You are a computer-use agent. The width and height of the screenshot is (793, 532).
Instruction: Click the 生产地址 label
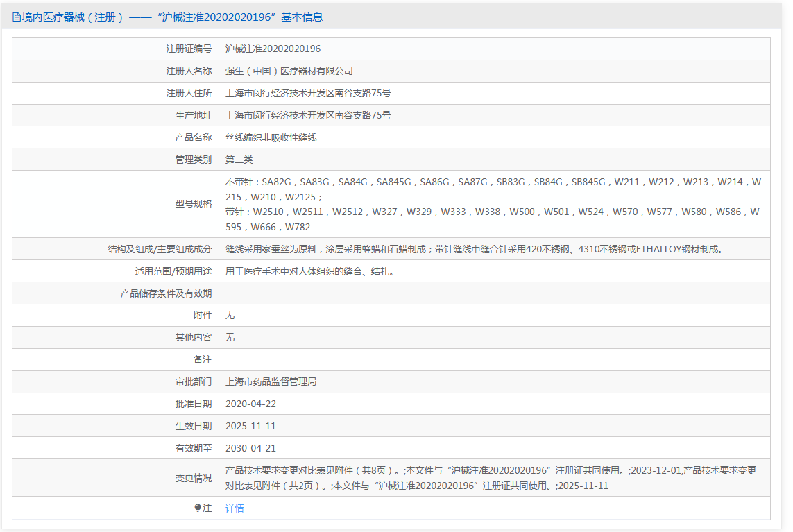click(x=194, y=115)
